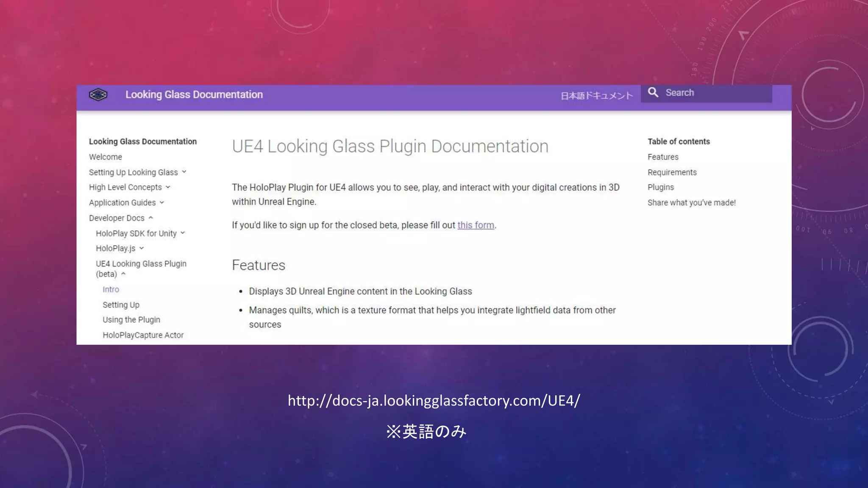This screenshot has height=488, width=868.
Task: Click the Looking Glass logo icon
Action: pyautogui.click(x=98, y=94)
